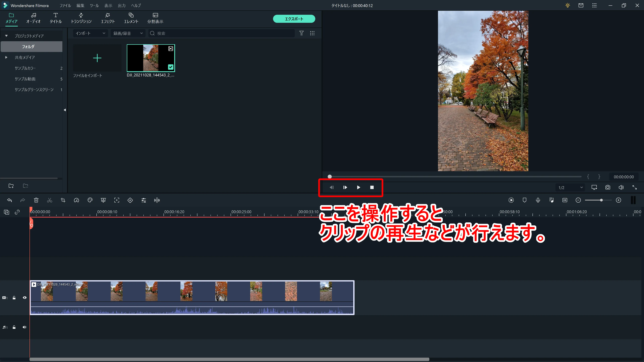Open the mail message icon
Screen dimensions: 644x362
[581, 5]
